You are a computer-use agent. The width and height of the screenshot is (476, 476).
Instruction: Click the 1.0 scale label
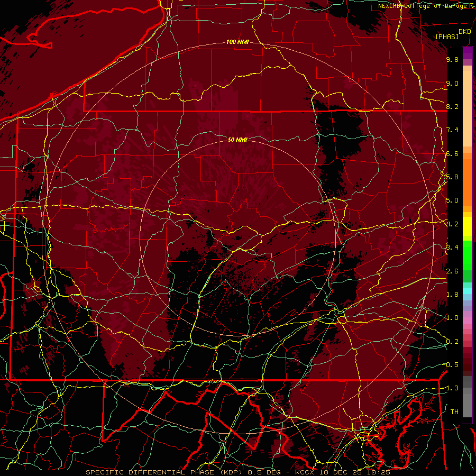(452, 318)
